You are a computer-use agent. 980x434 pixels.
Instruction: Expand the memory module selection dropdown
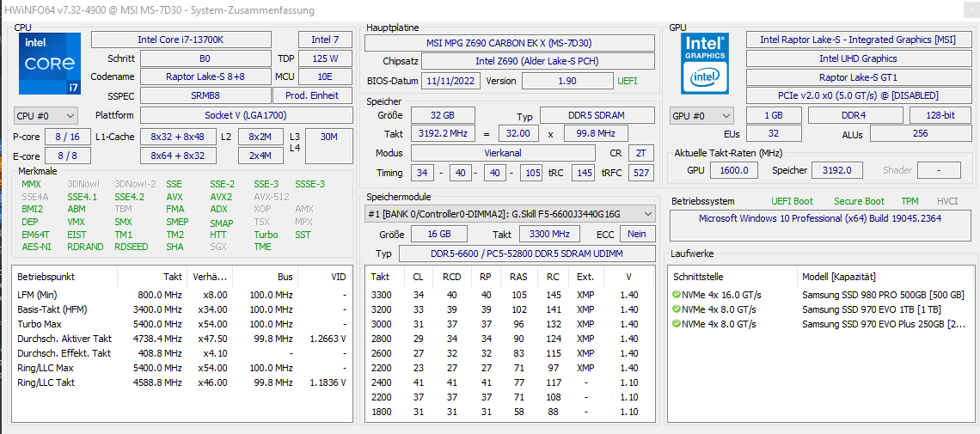coord(510,214)
